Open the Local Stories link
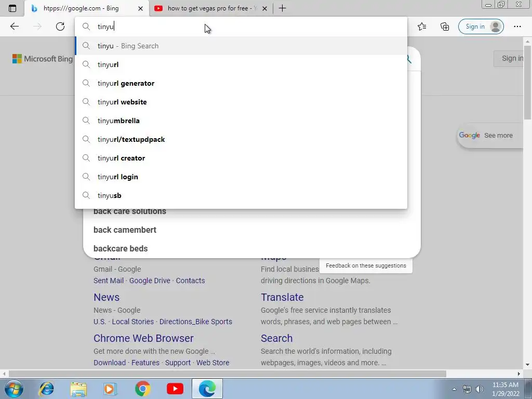This screenshot has width=532, height=399. coord(132,322)
